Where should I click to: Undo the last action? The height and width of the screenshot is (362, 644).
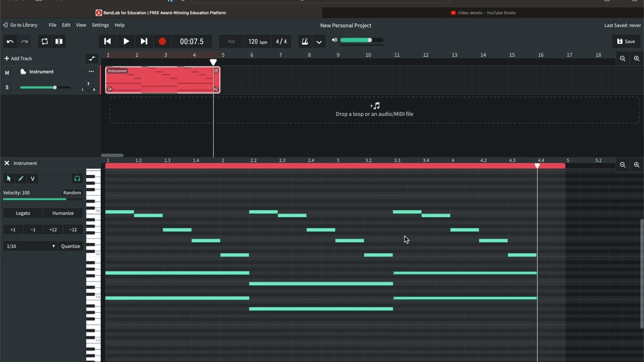click(x=10, y=41)
